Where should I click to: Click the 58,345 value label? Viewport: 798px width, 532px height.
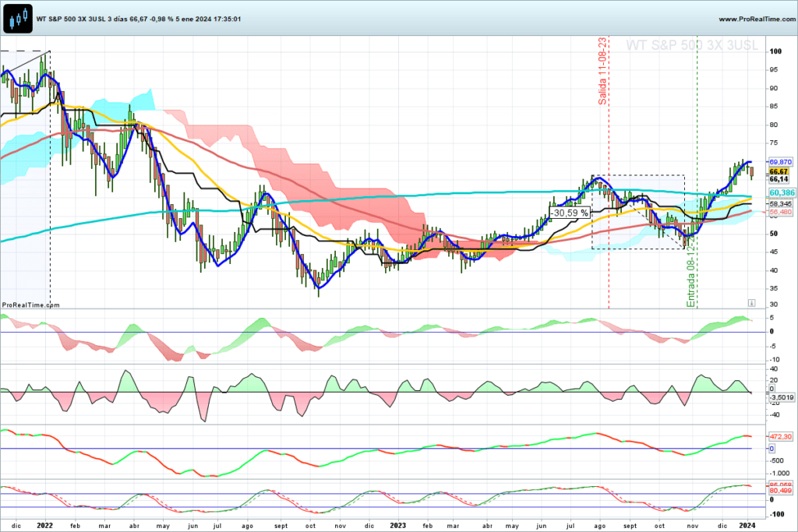(781, 204)
